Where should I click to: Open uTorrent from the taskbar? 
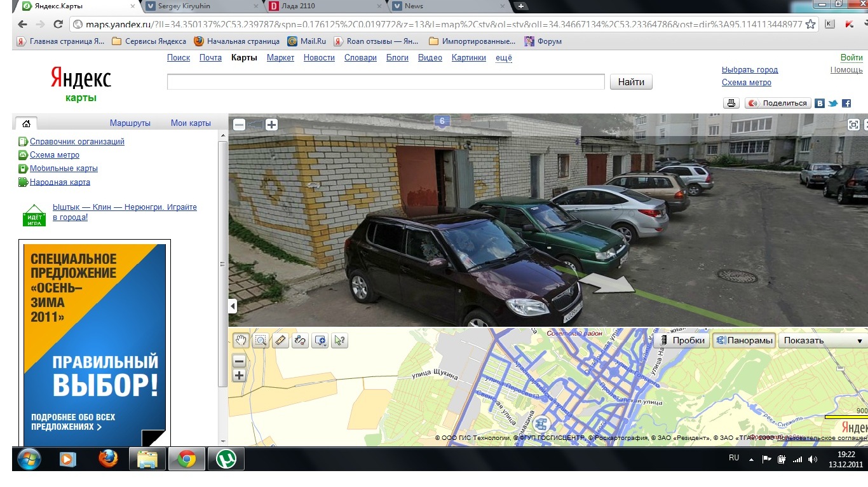[x=226, y=459]
